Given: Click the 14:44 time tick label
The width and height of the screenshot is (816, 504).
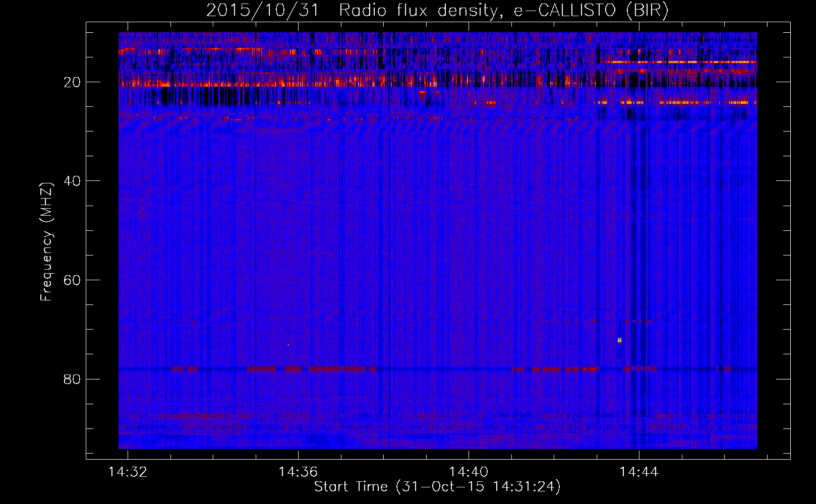Looking at the screenshot, I should click(x=639, y=472).
